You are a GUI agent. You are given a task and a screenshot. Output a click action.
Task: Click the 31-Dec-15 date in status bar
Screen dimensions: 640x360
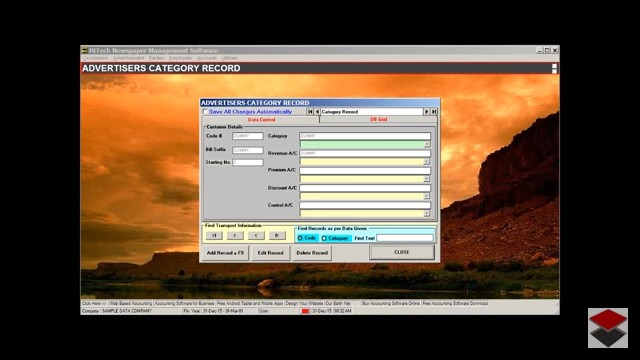click(322, 311)
